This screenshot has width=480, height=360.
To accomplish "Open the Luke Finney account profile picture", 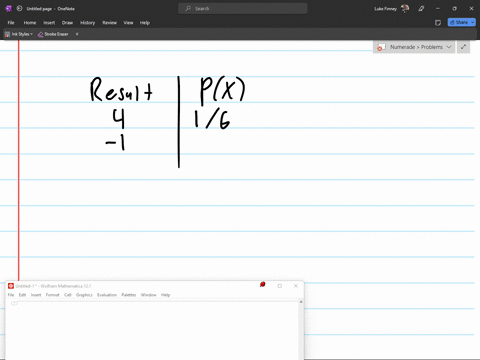I will (x=405, y=8).
